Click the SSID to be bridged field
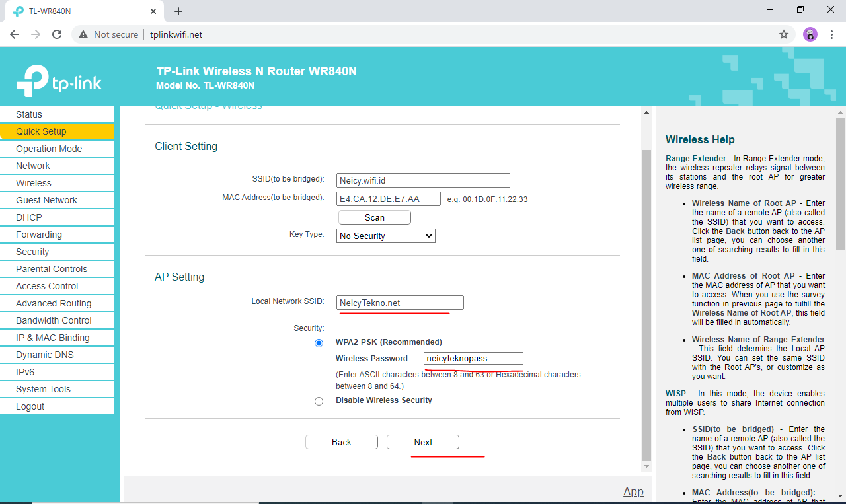The image size is (846, 504). [x=423, y=180]
